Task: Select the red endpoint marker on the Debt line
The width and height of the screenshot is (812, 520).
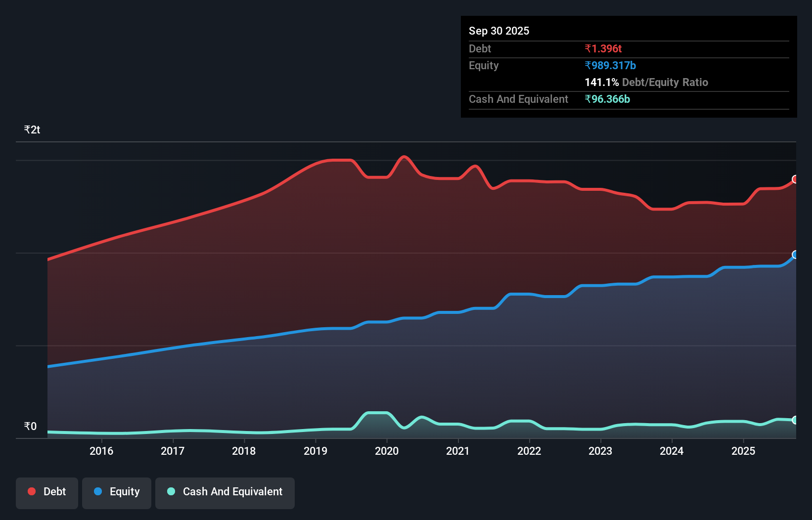Action: click(795, 179)
